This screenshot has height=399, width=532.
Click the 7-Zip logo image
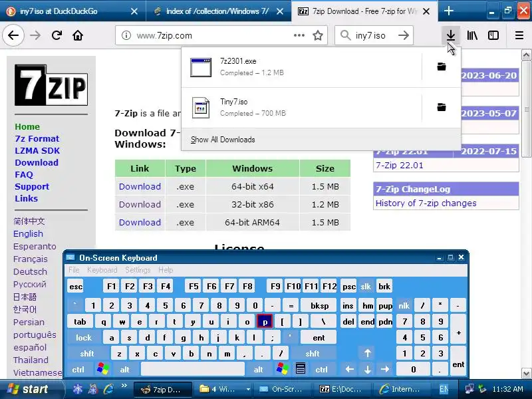pyautogui.click(x=51, y=85)
